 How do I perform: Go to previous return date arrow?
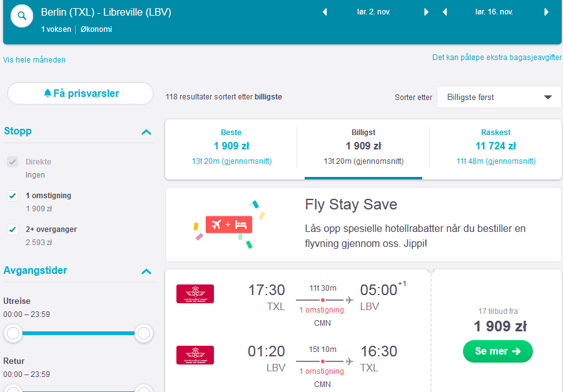click(445, 13)
